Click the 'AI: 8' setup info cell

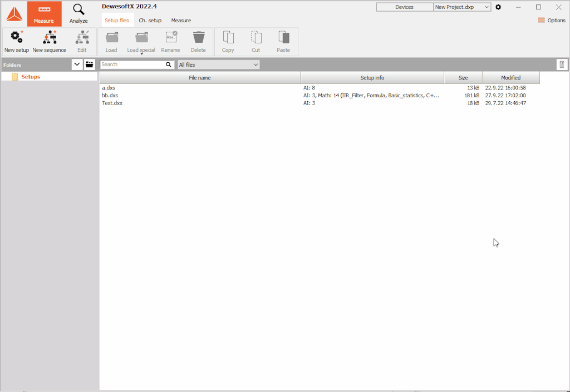(309, 88)
